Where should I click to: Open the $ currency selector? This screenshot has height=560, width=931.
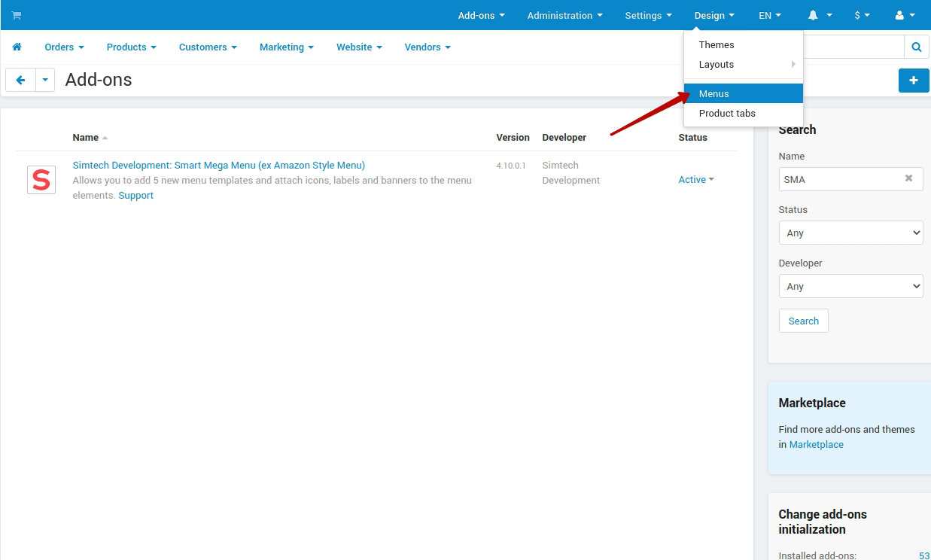click(x=863, y=15)
